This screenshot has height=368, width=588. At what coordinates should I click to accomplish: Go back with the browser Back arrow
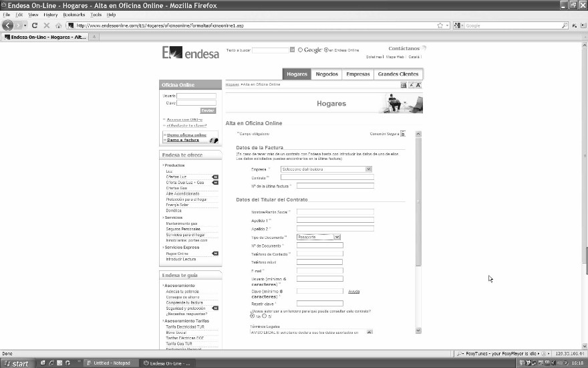[x=7, y=25]
